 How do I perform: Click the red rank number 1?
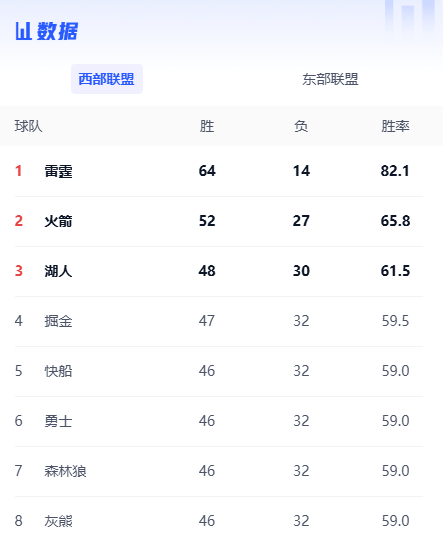pos(18,171)
